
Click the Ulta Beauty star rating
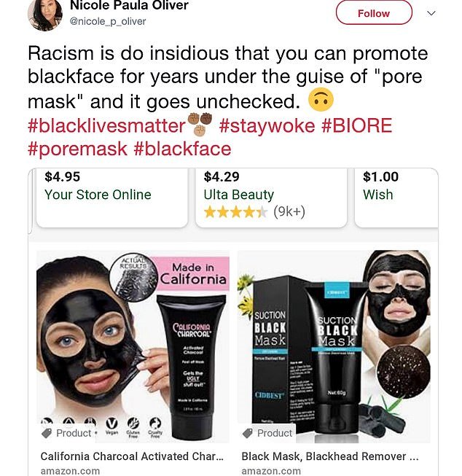pos(236,212)
